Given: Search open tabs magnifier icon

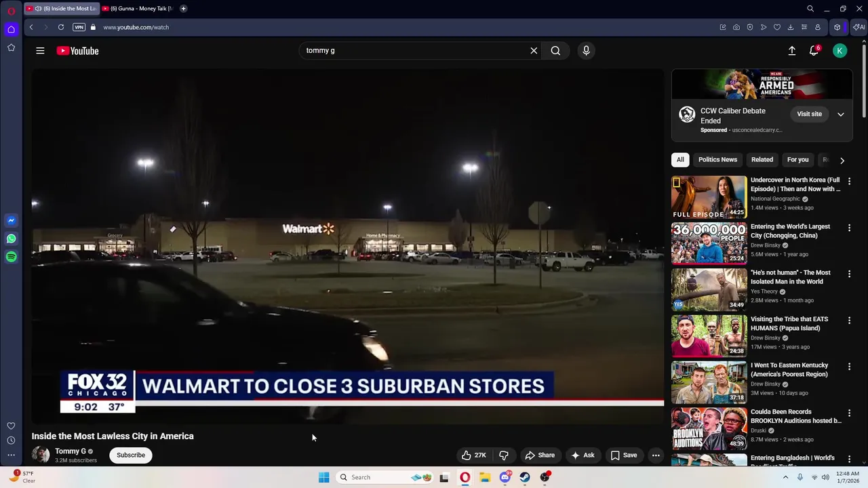Looking at the screenshot, I should pyautogui.click(x=810, y=9).
